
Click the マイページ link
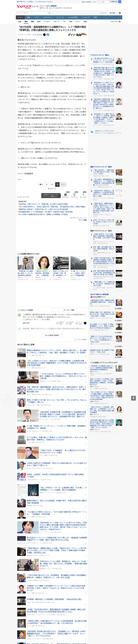(x=103, y=13)
